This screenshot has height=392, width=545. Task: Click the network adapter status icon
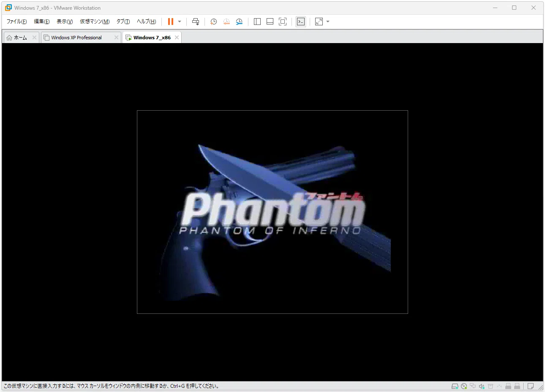pyautogui.click(x=473, y=386)
